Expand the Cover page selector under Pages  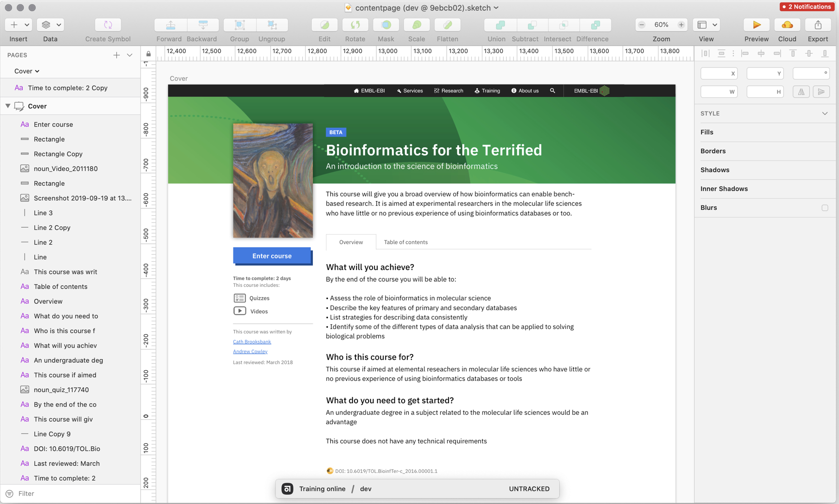[37, 71]
